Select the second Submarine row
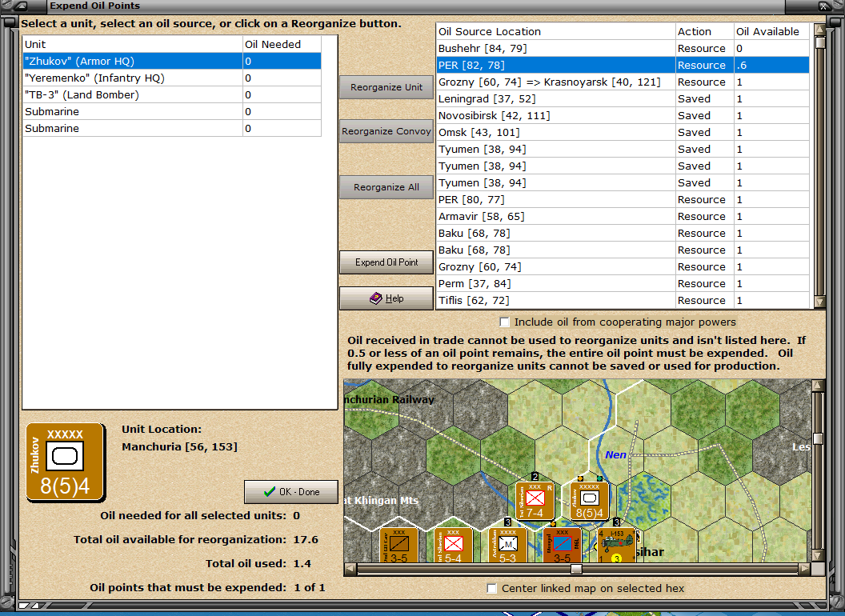 172,128
